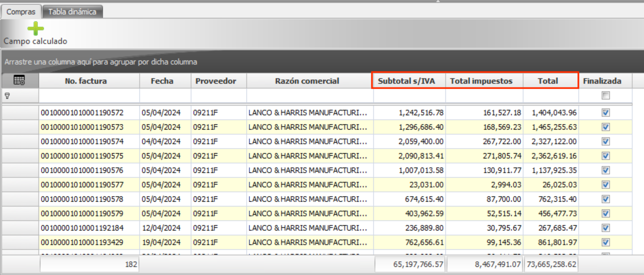Toggle Finalizada checkbox for invoice ending 190575
The height and width of the screenshot is (275, 644).
pyautogui.click(x=606, y=156)
